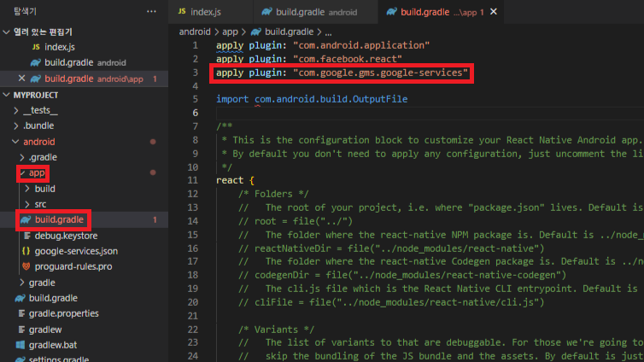The height and width of the screenshot is (362, 644).
Task: Click the gradle icon on build.gradle android tab
Action: click(267, 12)
